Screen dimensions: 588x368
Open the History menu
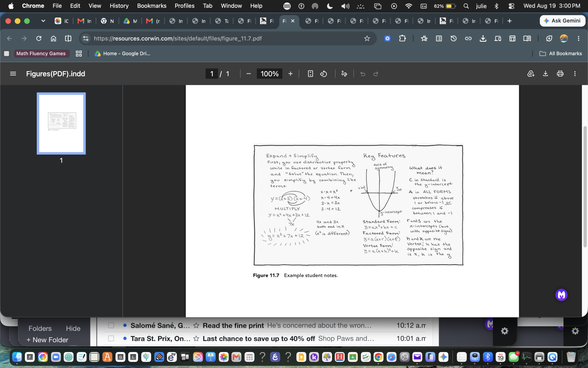[119, 6]
